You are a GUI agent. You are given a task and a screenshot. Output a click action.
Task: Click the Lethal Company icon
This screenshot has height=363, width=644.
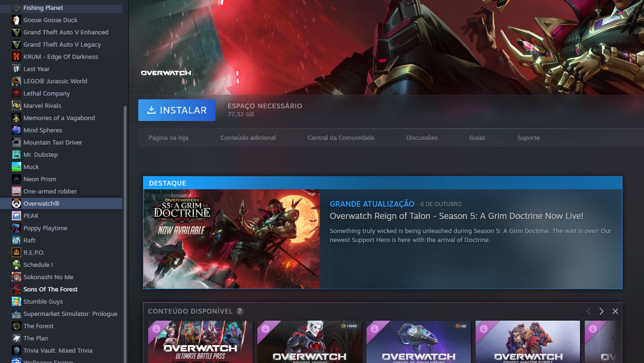[16, 93]
